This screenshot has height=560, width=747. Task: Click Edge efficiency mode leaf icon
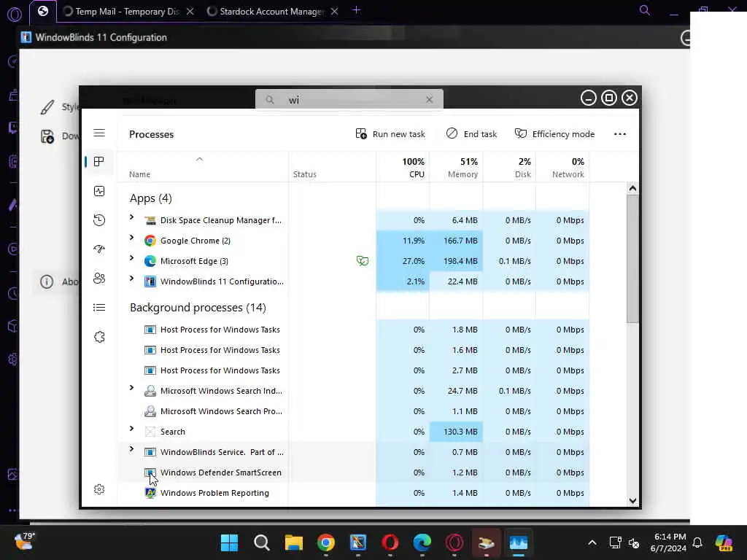(x=363, y=260)
